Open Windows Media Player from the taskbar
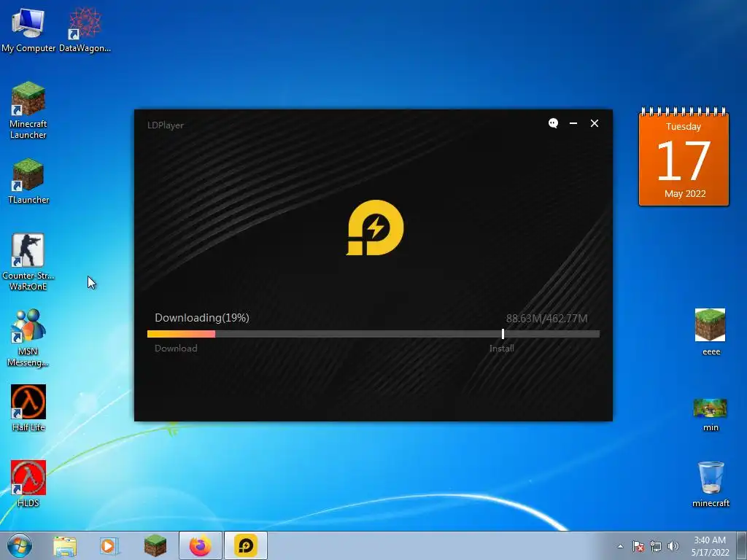 coord(109,545)
